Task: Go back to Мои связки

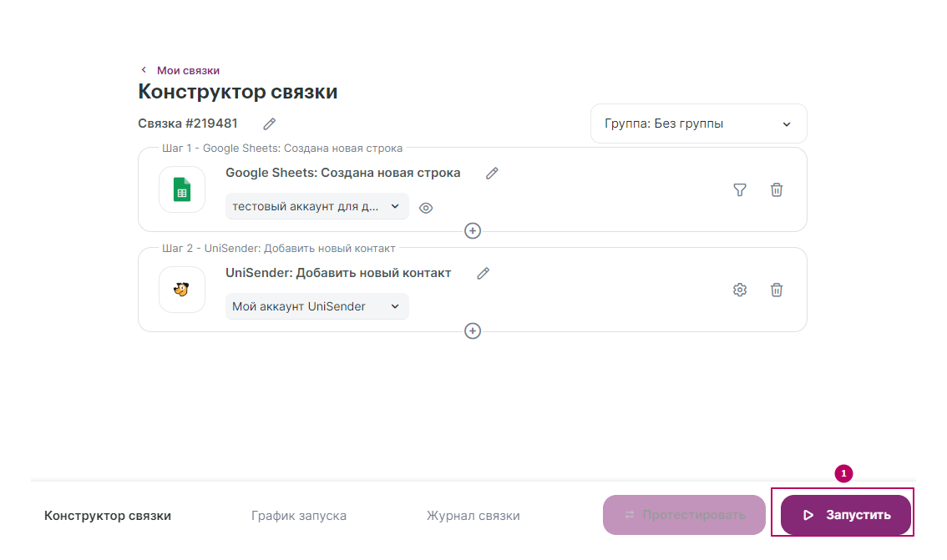Action: 188,71
